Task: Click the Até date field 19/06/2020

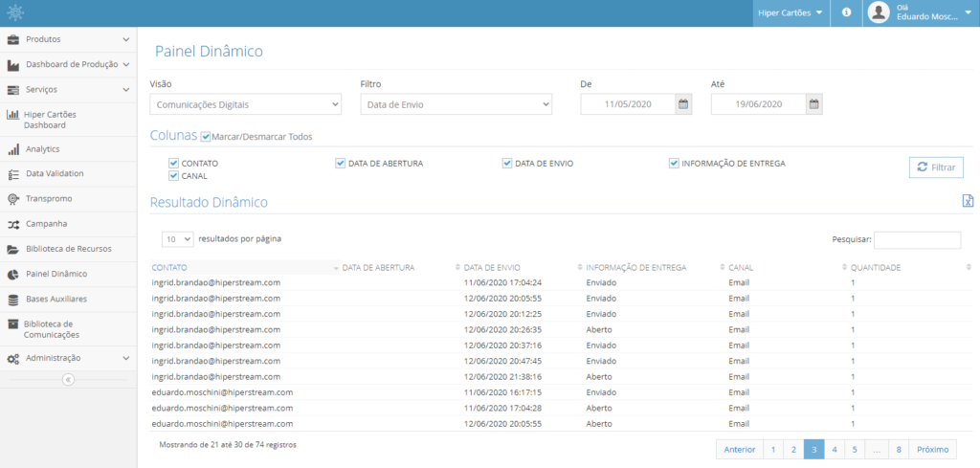Action: tap(759, 104)
